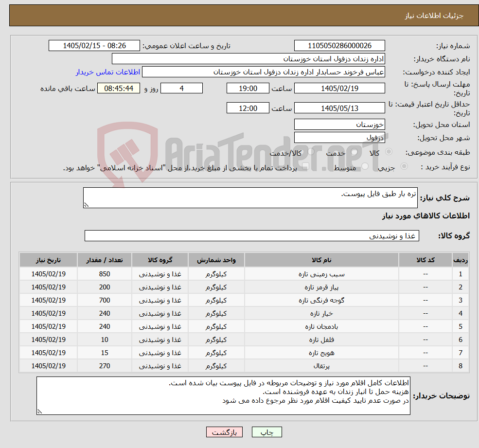The image size is (479, 448).
Task: Click the remaining days field showing 4
Action: point(181,89)
